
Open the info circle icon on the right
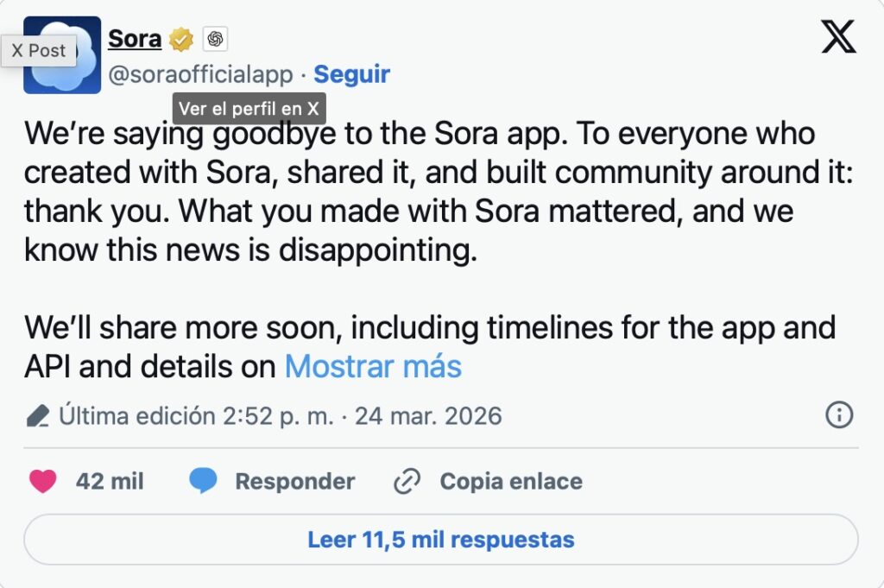839,415
